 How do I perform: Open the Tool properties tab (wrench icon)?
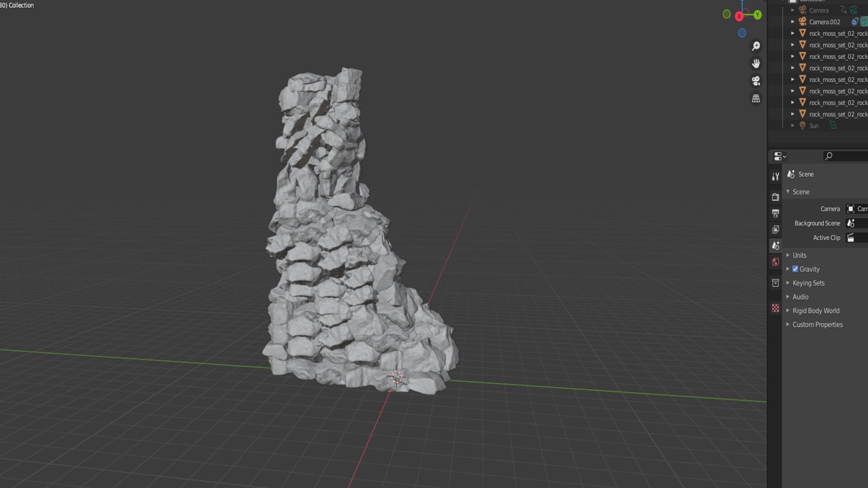tap(776, 176)
